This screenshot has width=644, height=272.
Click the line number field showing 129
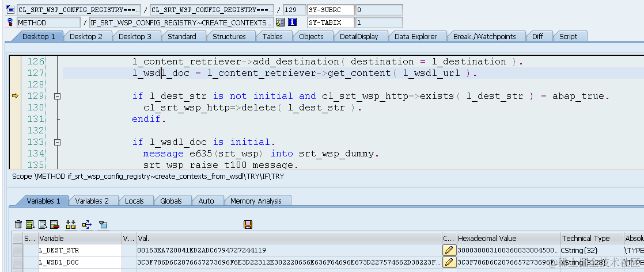[294, 10]
